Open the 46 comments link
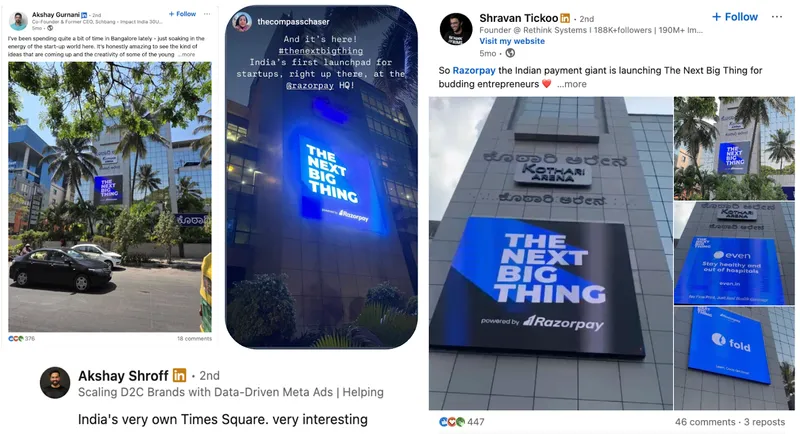 [x=705, y=422]
